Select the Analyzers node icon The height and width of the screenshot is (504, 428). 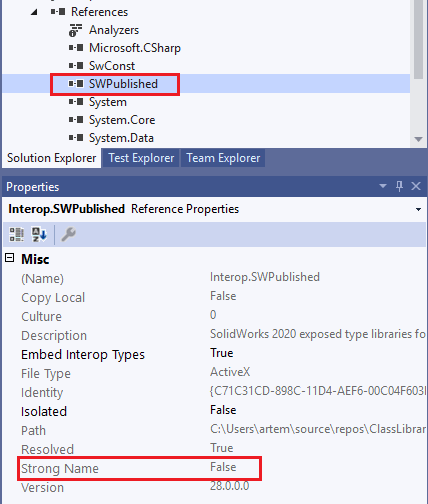coord(75,30)
